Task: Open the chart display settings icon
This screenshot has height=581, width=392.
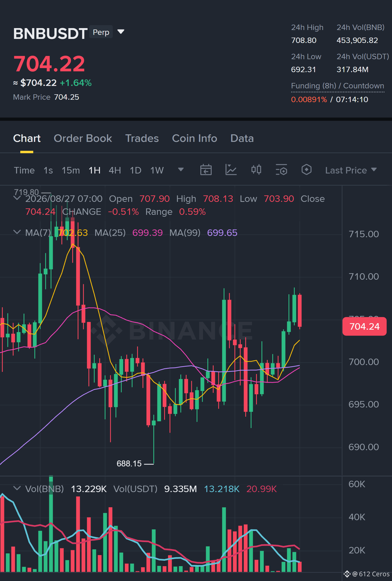Action: (281, 170)
